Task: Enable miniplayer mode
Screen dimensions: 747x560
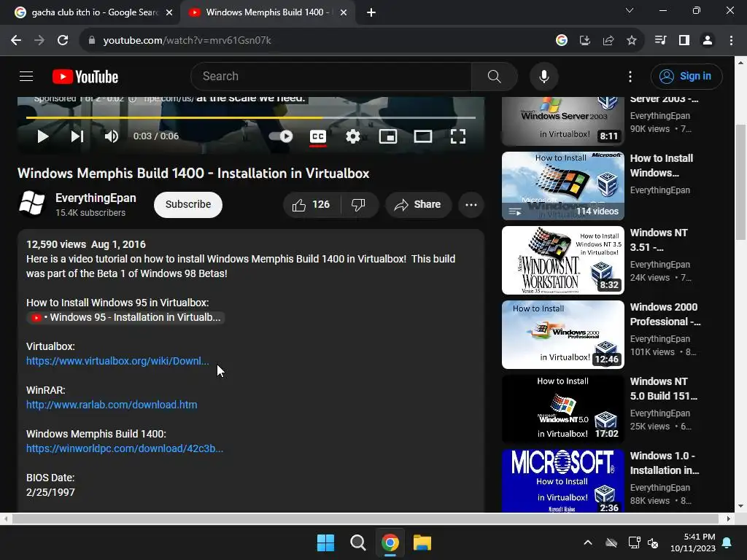Action: coord(388,136)
